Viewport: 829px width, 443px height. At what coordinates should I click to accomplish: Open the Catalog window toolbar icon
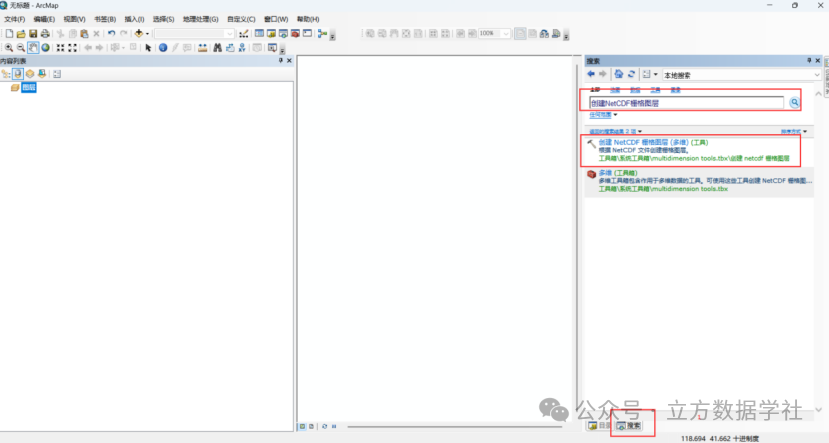271,34
